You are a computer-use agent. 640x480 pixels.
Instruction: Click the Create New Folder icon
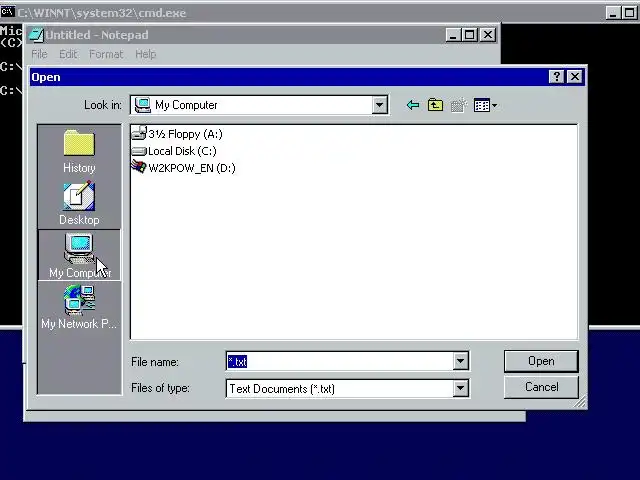[459, 105]
